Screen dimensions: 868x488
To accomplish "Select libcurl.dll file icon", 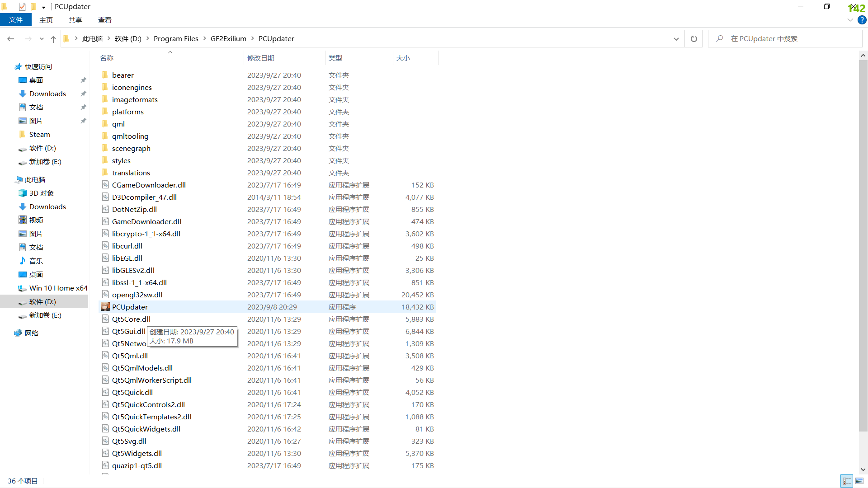I will (x=105, y=246).
